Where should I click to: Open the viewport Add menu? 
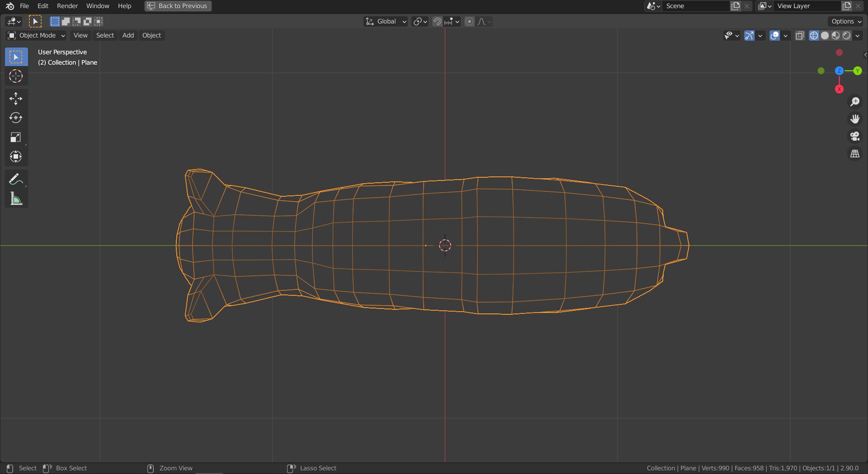[x=128, y=35]
